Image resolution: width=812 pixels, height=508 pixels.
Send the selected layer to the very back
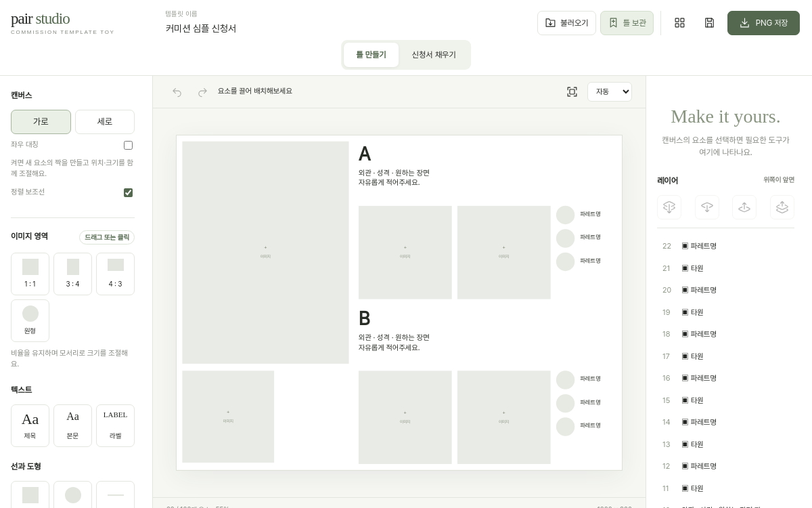tap(669, 207)
